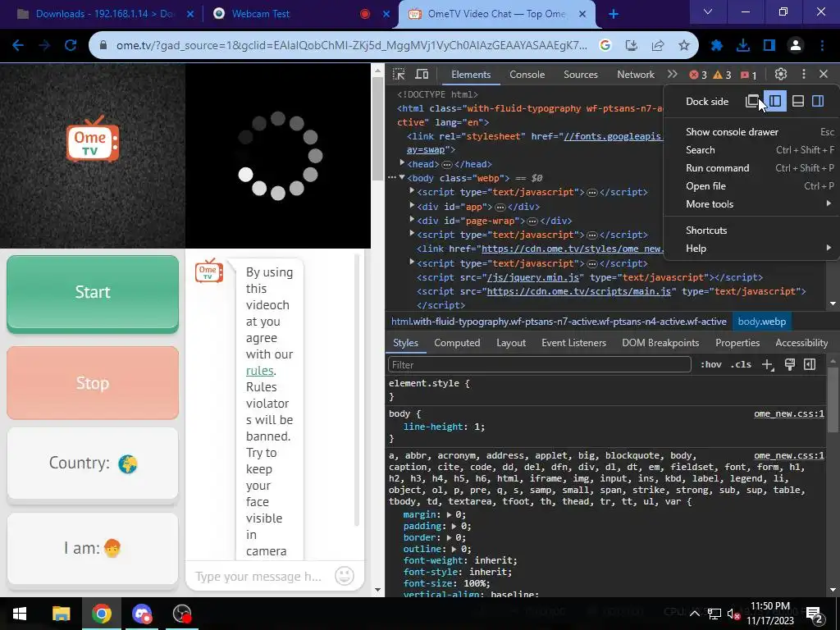Toggle the :hov element state button
The height and width of the screenshot is (630, 840).
711,365
